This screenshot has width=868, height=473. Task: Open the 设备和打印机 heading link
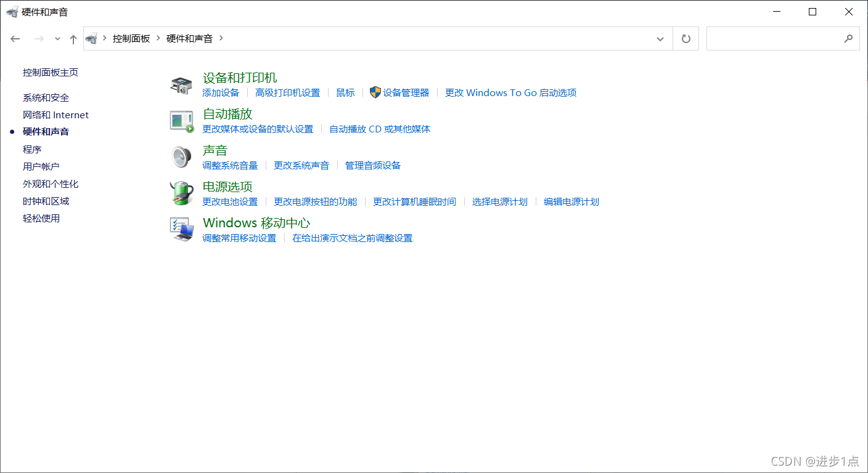[240, 78]
